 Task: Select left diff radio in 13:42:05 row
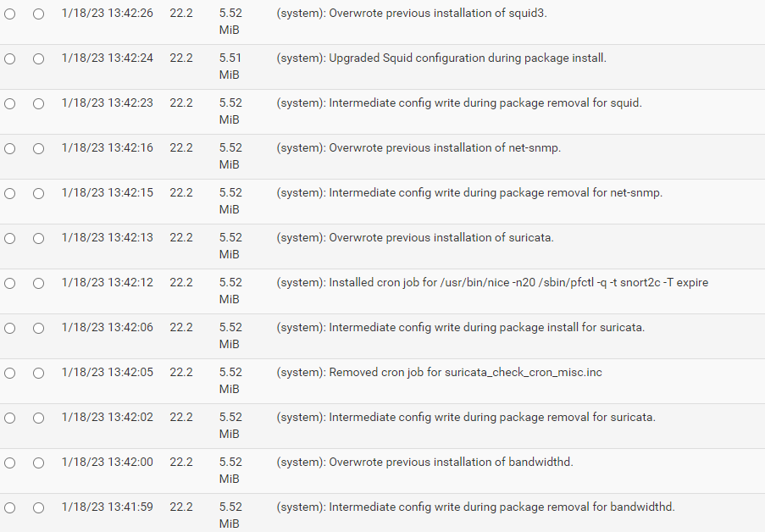[x=10, y=374]
